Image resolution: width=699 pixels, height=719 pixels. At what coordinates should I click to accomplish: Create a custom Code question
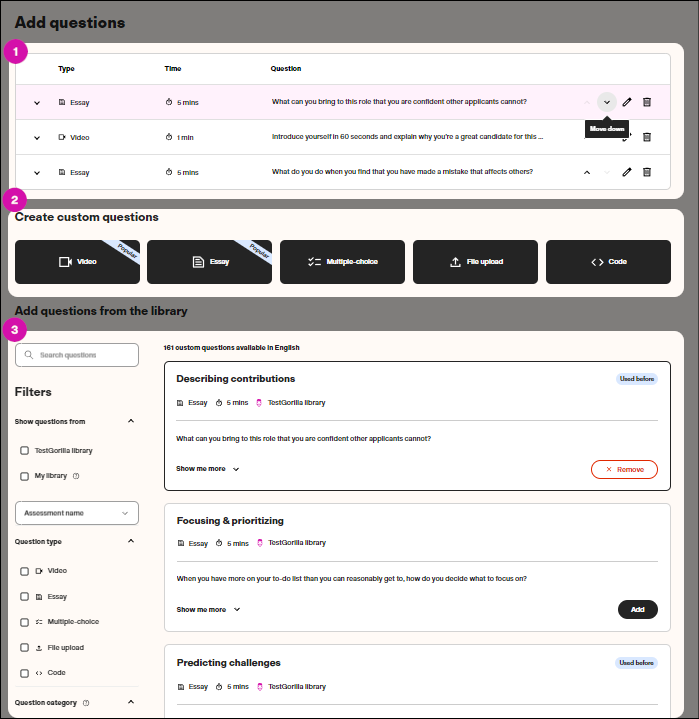[608, 262]
